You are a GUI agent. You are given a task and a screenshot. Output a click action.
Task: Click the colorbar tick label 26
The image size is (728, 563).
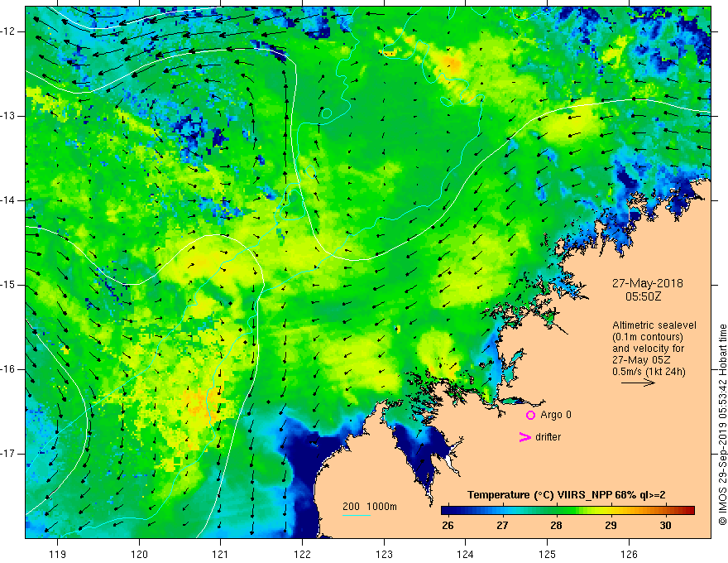point(448,526)
